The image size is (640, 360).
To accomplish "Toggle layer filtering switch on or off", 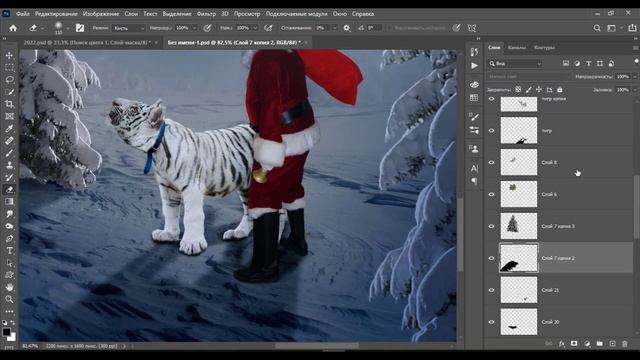I will (636, 61).
